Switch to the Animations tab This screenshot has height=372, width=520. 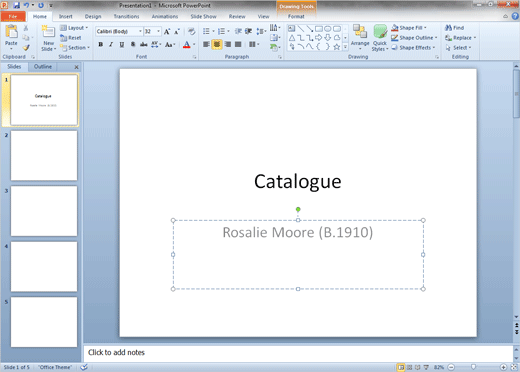(165, 16)
